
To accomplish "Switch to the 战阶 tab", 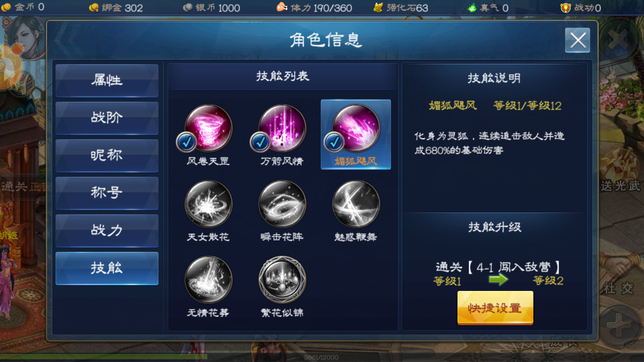I will [107, 118].
